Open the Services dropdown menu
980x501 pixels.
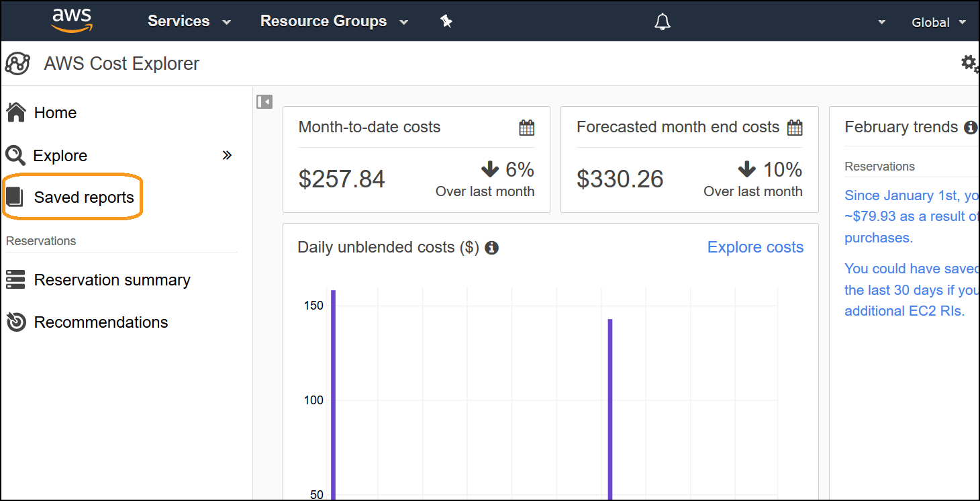(x=189, y=21)
